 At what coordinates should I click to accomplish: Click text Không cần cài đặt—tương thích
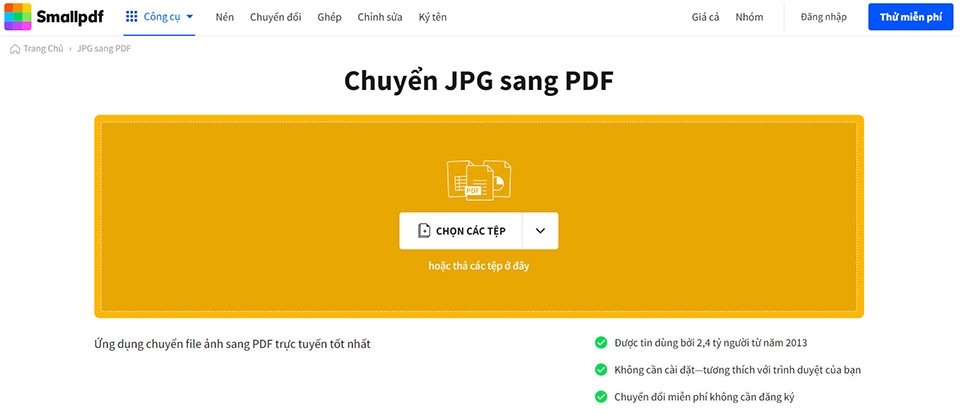tap(738, 370)
